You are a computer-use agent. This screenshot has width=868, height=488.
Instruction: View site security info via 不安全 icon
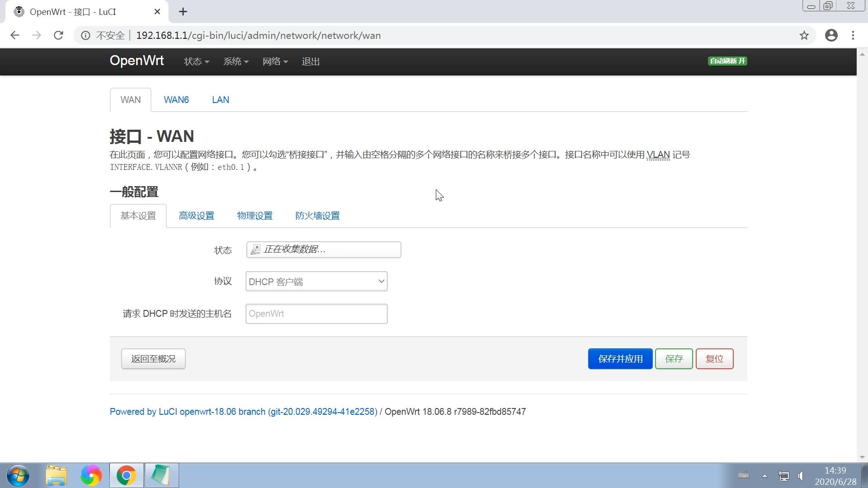85,35
